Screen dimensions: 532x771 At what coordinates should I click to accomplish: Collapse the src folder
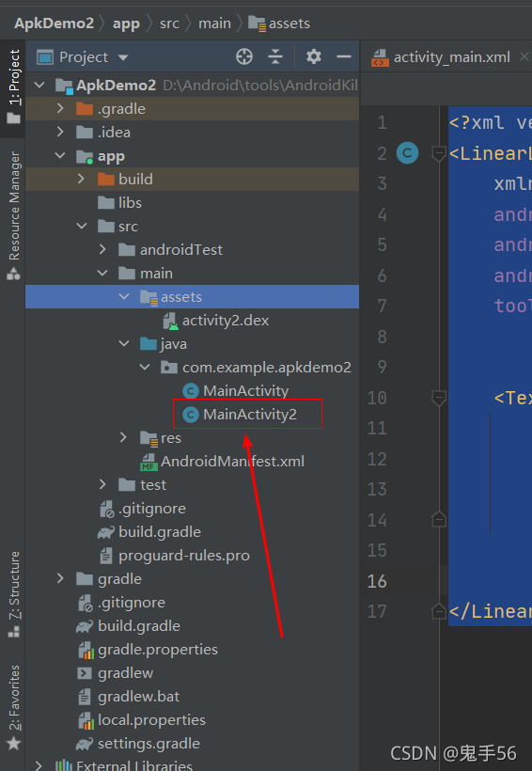pos(82,227)
